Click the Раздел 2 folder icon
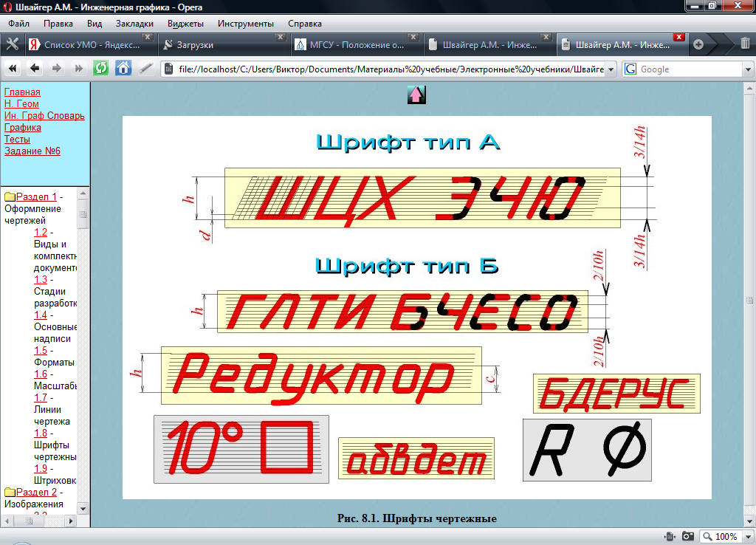The image size is (756, 545). [x=10, y=492]
